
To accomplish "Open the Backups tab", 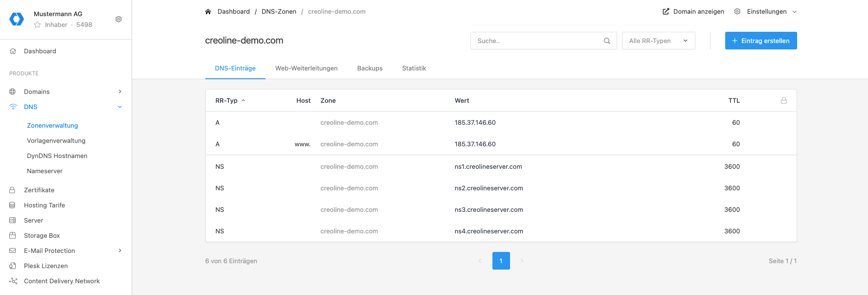I will [370, 68].
